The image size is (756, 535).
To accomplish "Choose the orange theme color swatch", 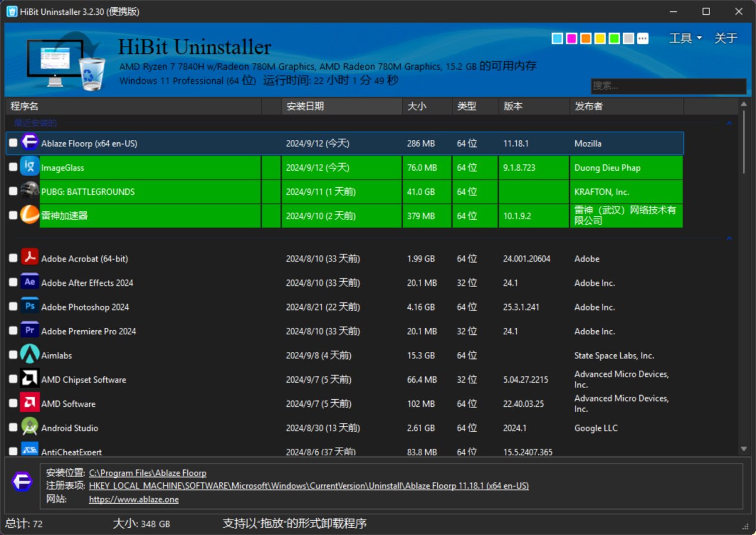I will click(585, 38).
